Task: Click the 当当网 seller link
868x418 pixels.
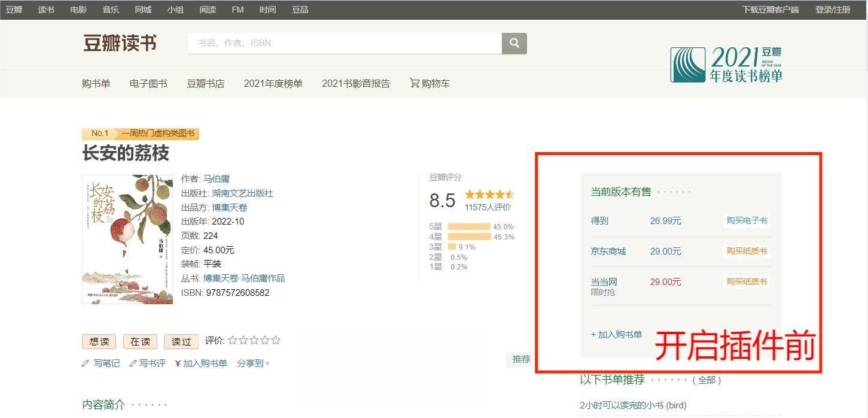Action: (x=604, y=281)
